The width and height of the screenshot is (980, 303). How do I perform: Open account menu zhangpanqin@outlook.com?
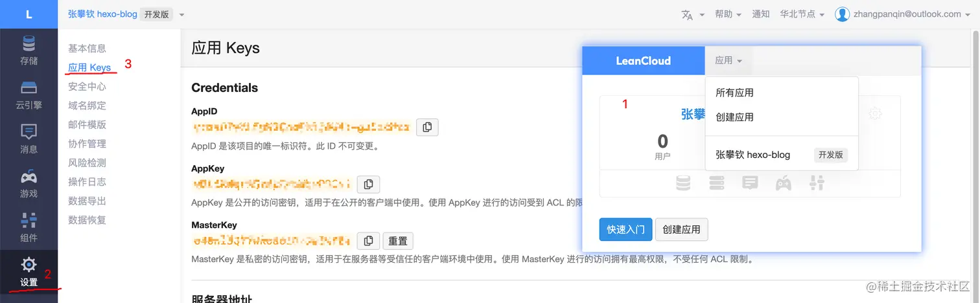(x=913, y=14)
